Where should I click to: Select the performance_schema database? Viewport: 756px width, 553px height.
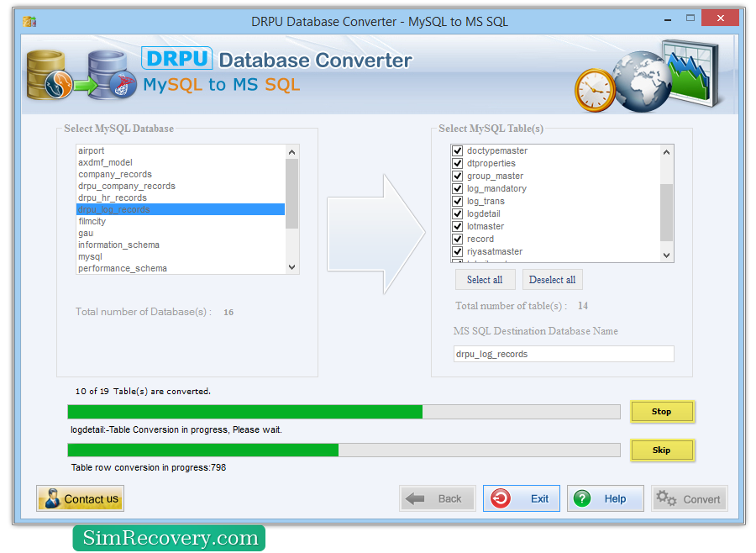coord(181,268)
